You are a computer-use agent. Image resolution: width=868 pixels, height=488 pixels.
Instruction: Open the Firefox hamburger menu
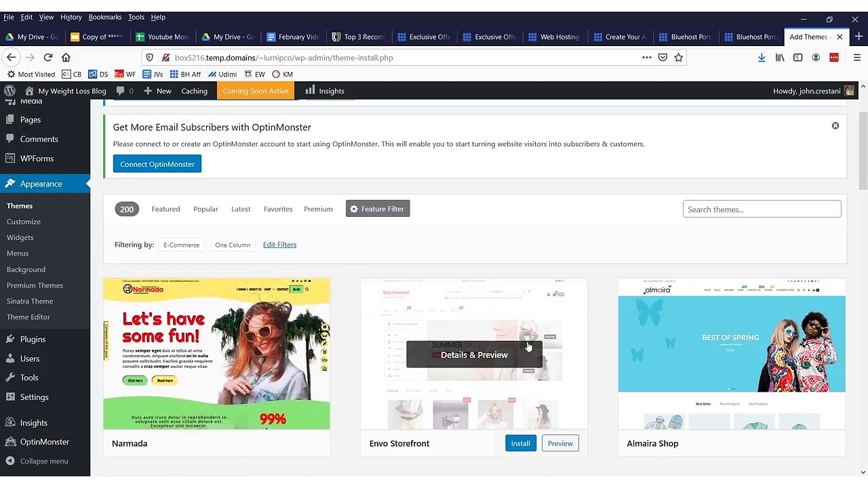pos(857,58)
